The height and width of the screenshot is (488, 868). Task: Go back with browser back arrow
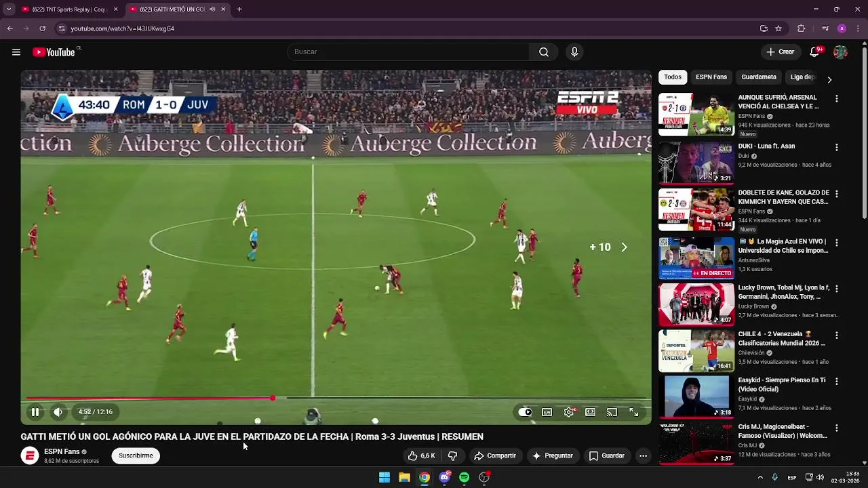tap(9, 28)
